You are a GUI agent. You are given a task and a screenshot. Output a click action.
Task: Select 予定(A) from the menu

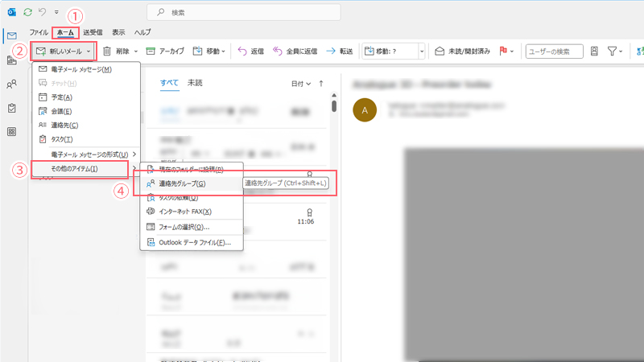86,97
